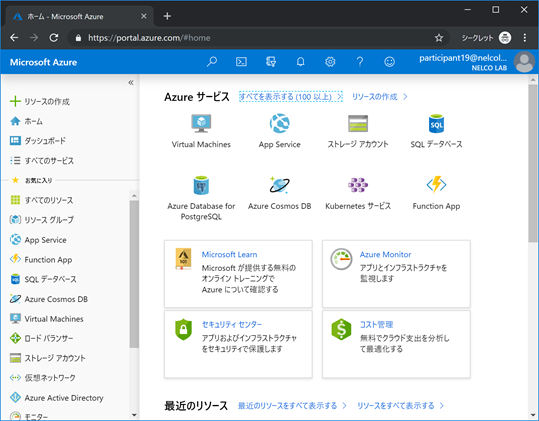Open ロード バランサー in the sidebar
The width and height of the screenshot is (539, 421).
pos(41,339)
